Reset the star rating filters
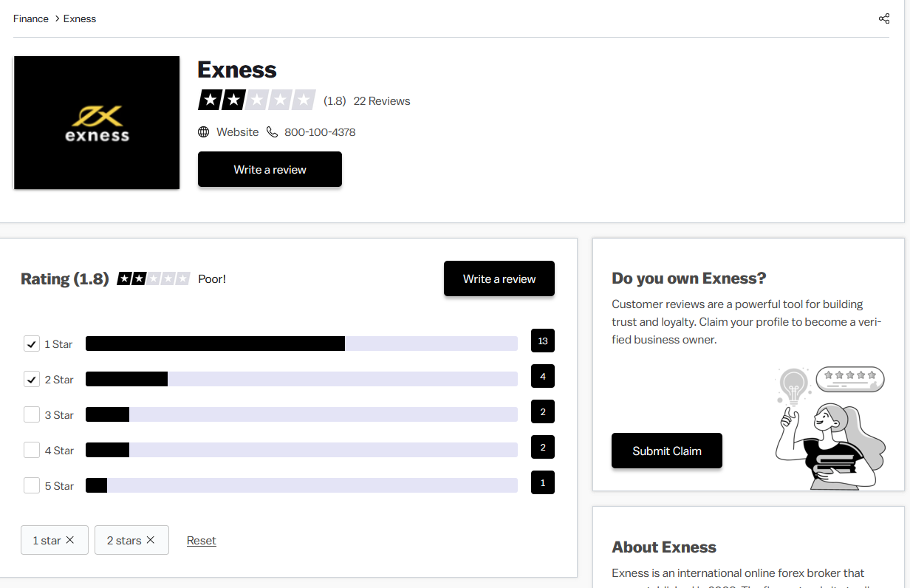This screenshot has height=588, width=910. (201, 541)
